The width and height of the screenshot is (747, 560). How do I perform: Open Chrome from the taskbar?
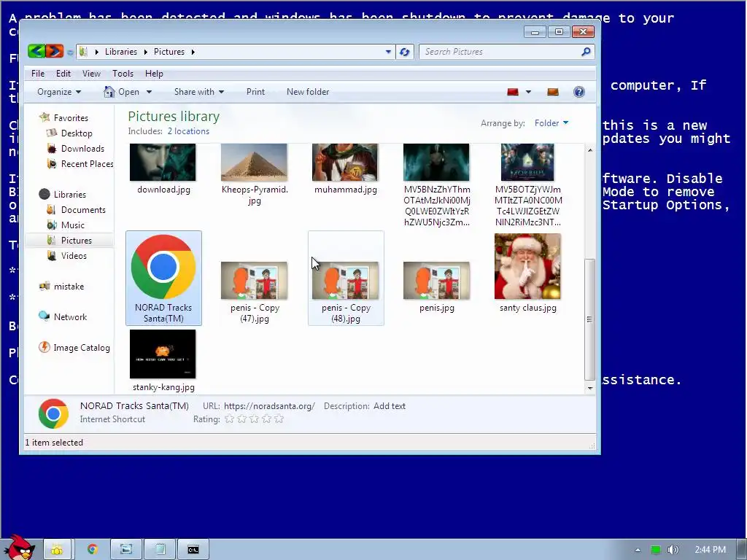pos(93,550)
